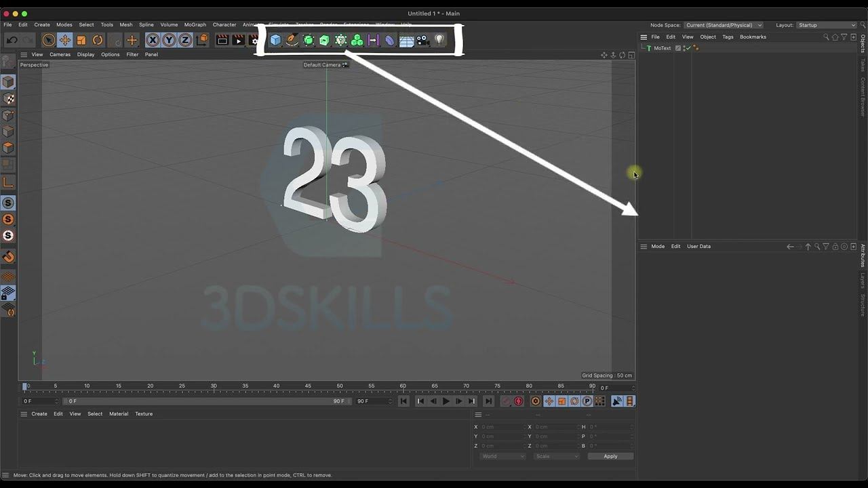Open the User Data menu
Screen dimensions: 868x488
click(698, 246)
